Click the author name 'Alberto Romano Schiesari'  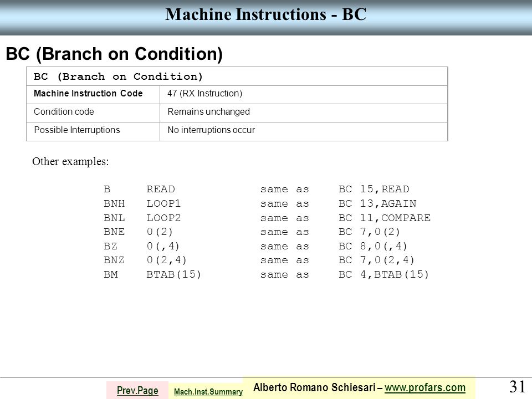(314, 387)
